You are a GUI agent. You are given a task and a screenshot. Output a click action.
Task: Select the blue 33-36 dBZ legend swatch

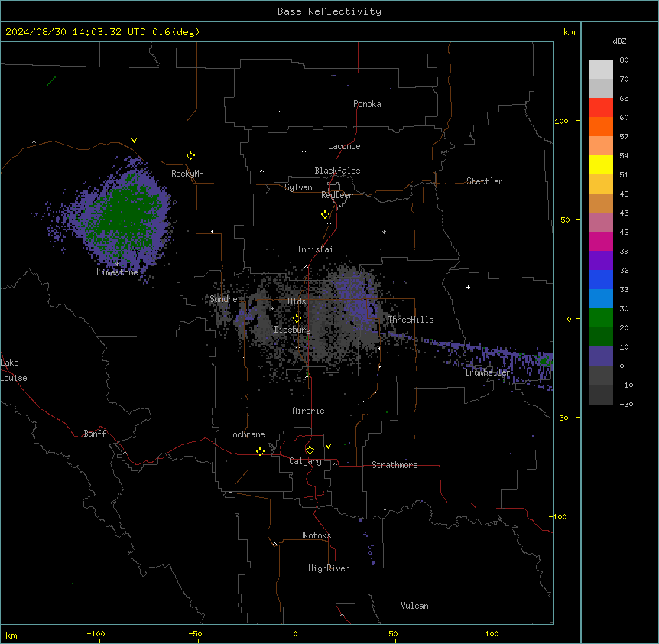point(601,279)
